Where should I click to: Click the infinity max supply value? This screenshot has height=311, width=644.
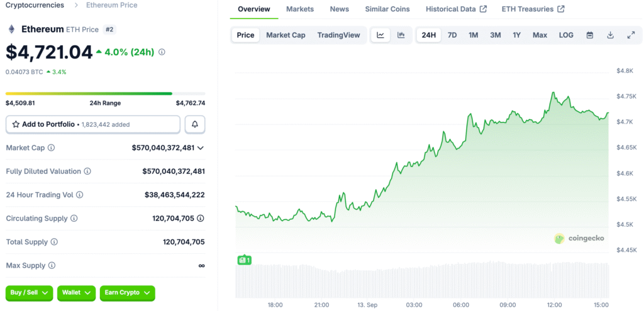coord(201,266)
